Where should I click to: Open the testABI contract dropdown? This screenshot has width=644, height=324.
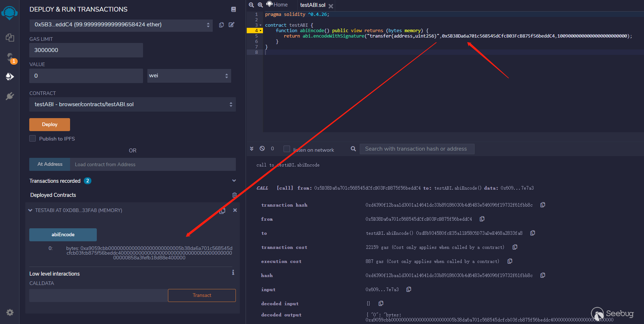132,104
